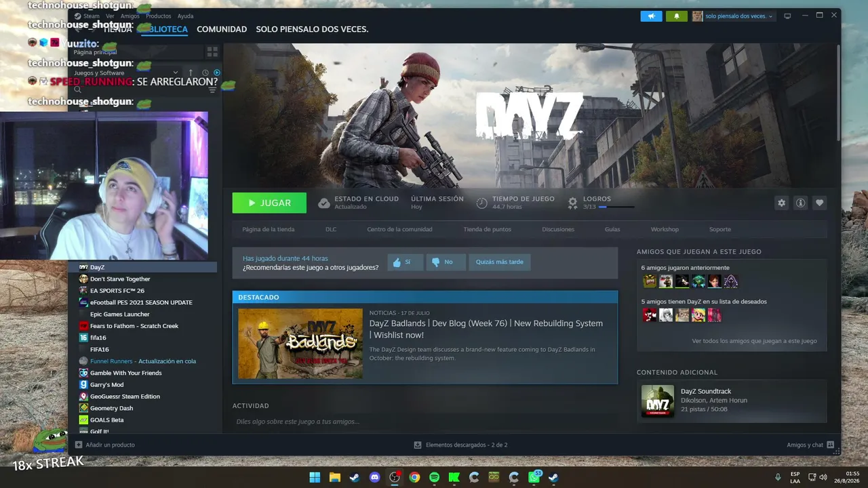Open the advanced filters icon beside search
Viewport: 868px width, 488px height.
[x=213, y=89]
